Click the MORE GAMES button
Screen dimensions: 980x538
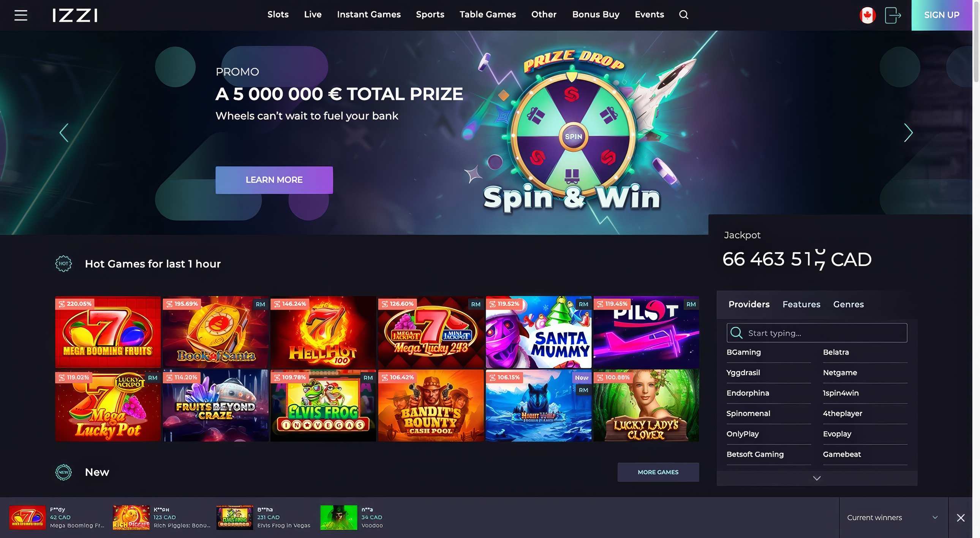tap(658, 472)
